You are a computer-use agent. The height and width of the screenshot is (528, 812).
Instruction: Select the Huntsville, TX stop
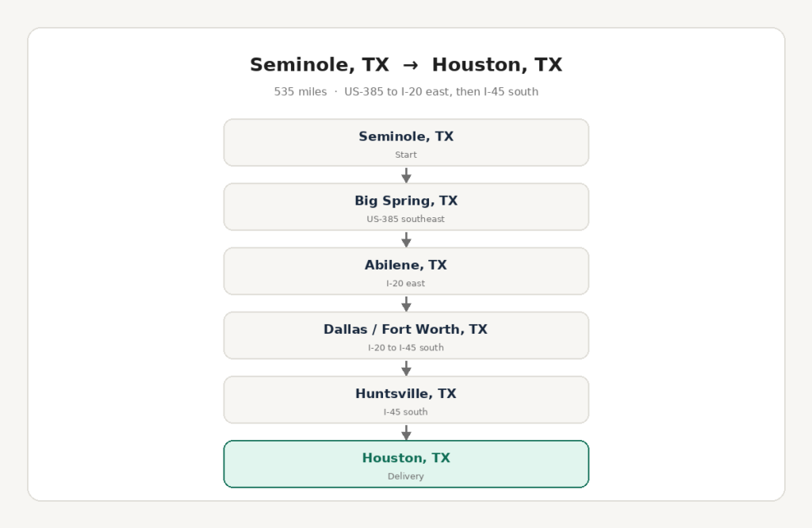click(x=406, y=400)
